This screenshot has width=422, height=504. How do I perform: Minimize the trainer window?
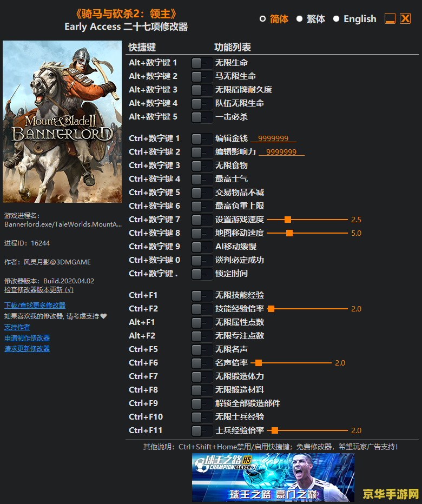point(390,18)
